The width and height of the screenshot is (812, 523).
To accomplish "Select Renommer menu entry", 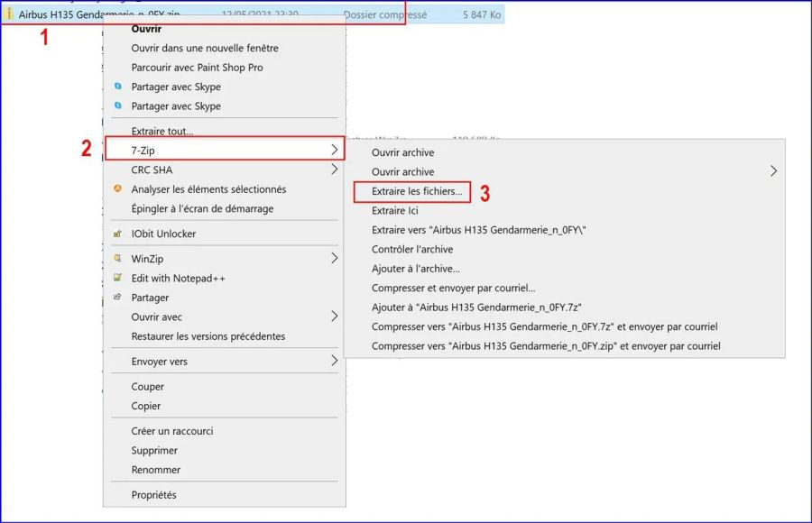I will click(156, 470).
